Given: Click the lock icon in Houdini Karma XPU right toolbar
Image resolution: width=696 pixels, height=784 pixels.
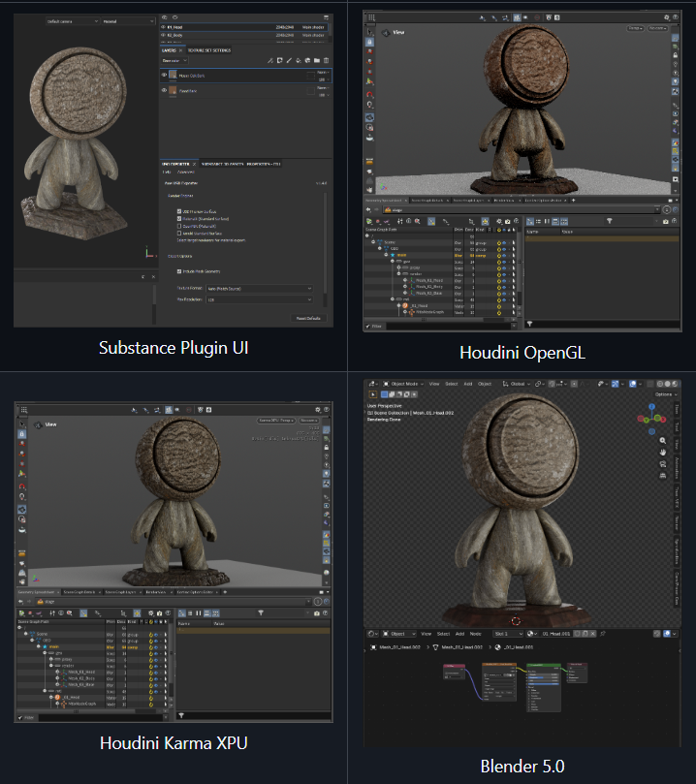Looking at the screenshot, I should (327, 448).
